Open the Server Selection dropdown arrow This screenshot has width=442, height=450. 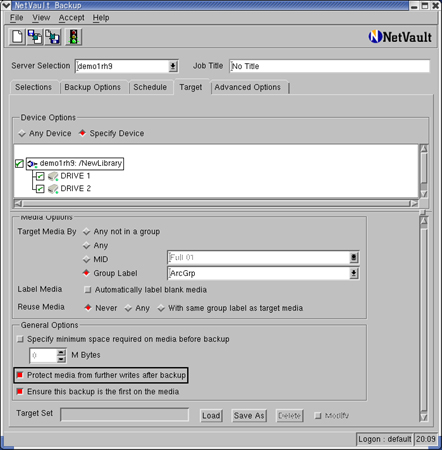(x=173, y=66)
